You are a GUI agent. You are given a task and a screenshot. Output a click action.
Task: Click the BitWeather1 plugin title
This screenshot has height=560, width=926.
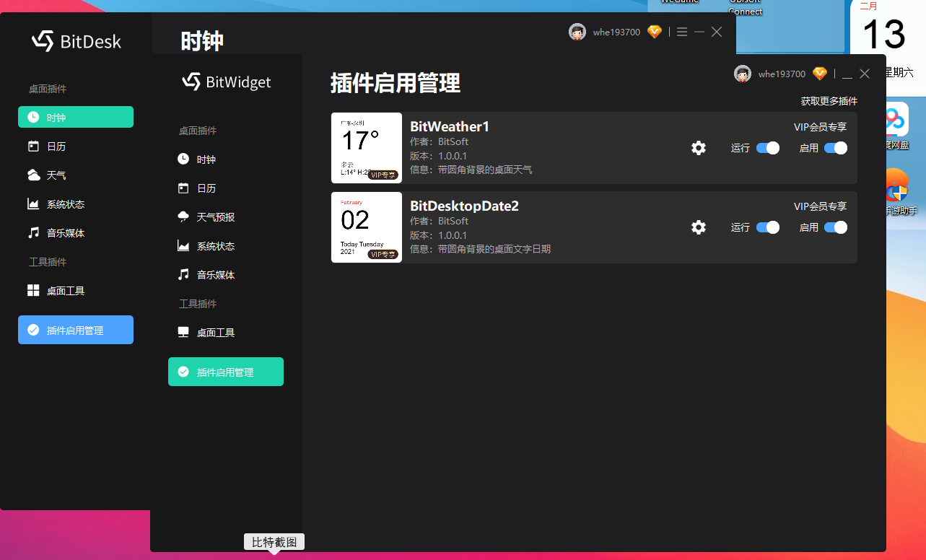[450, 126]
